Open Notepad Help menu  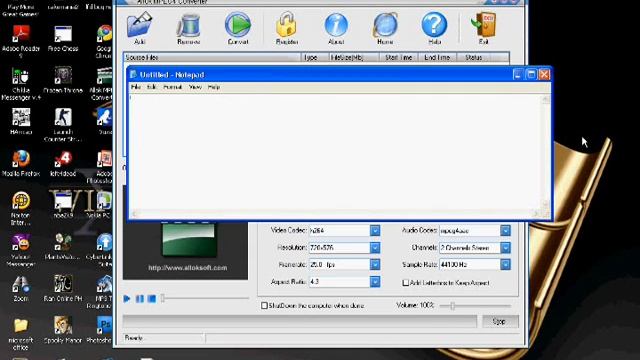(213, 87)
